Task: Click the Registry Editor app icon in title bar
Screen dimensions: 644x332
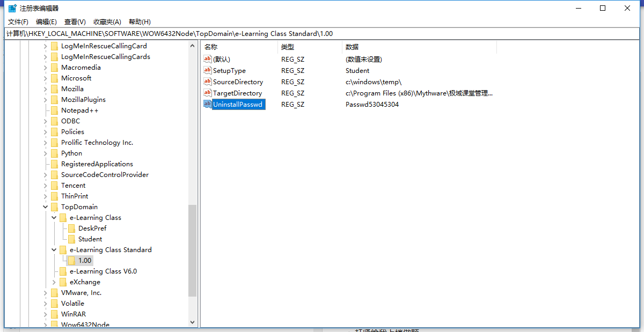Action: coord(12,8)
